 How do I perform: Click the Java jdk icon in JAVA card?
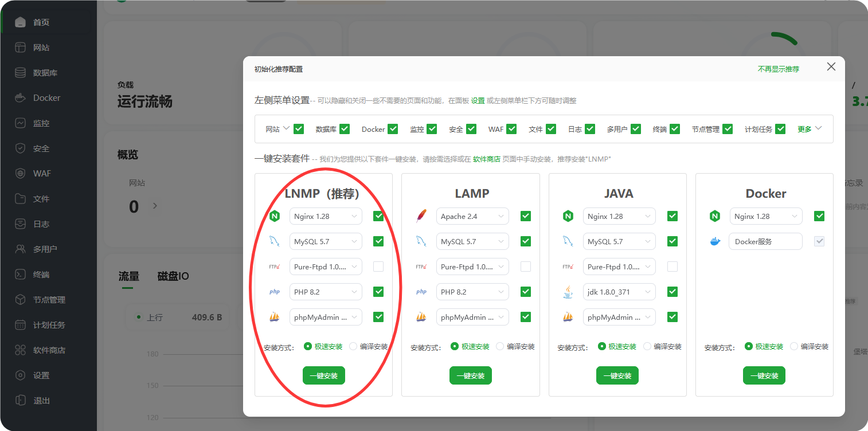568,292
